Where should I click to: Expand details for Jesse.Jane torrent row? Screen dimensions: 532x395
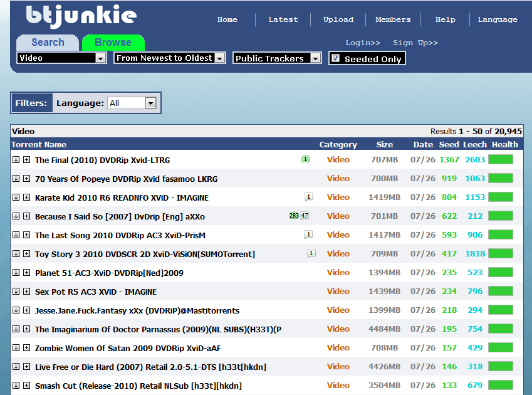pos(26,310)
